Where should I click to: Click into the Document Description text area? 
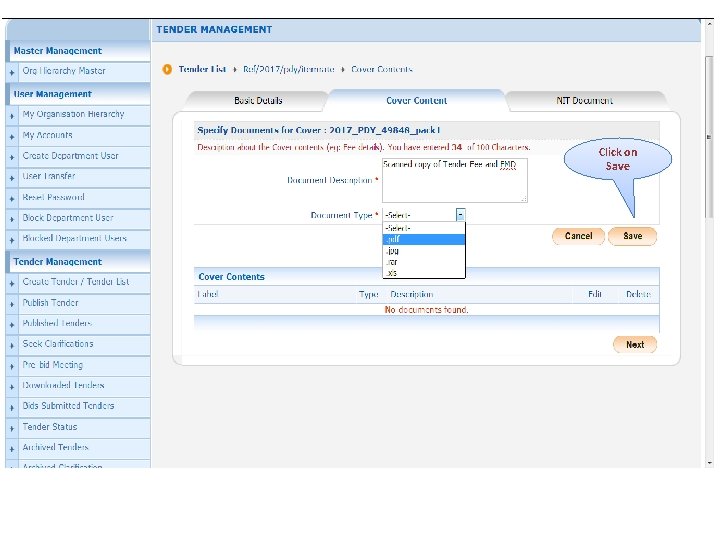coord(455,180)
